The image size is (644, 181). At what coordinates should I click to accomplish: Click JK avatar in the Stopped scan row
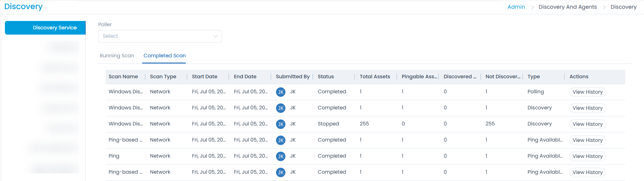[x=281, y=124]
